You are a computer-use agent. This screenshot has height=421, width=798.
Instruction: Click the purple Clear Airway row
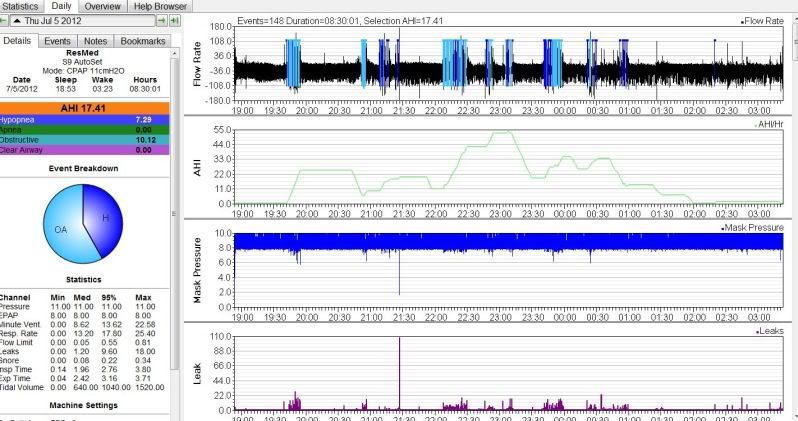[x=84, y=150]
